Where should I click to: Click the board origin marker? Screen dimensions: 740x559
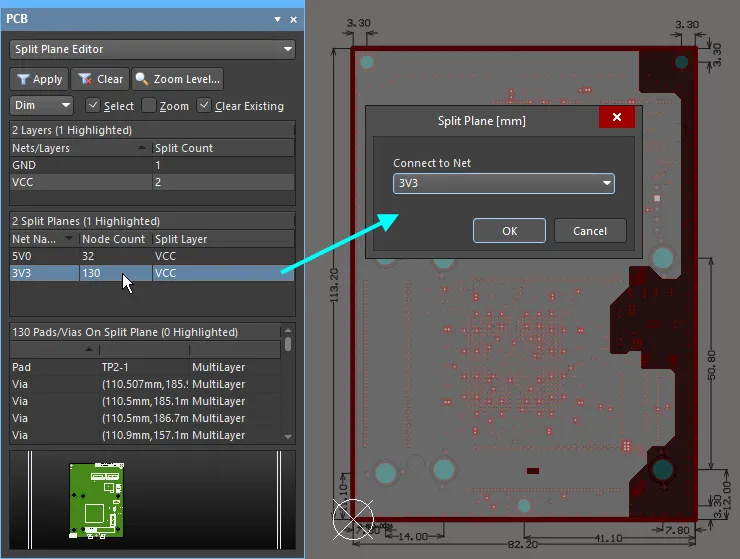[353, 519]
